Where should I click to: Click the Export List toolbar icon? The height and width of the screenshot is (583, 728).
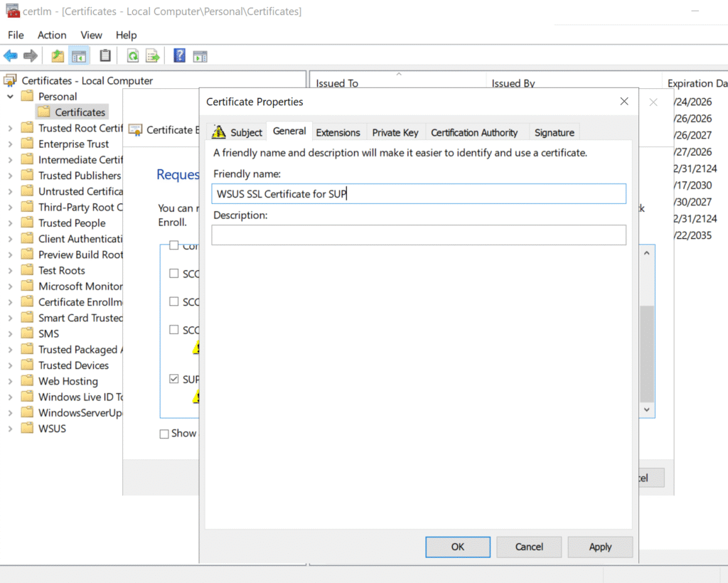click(153, 56)
